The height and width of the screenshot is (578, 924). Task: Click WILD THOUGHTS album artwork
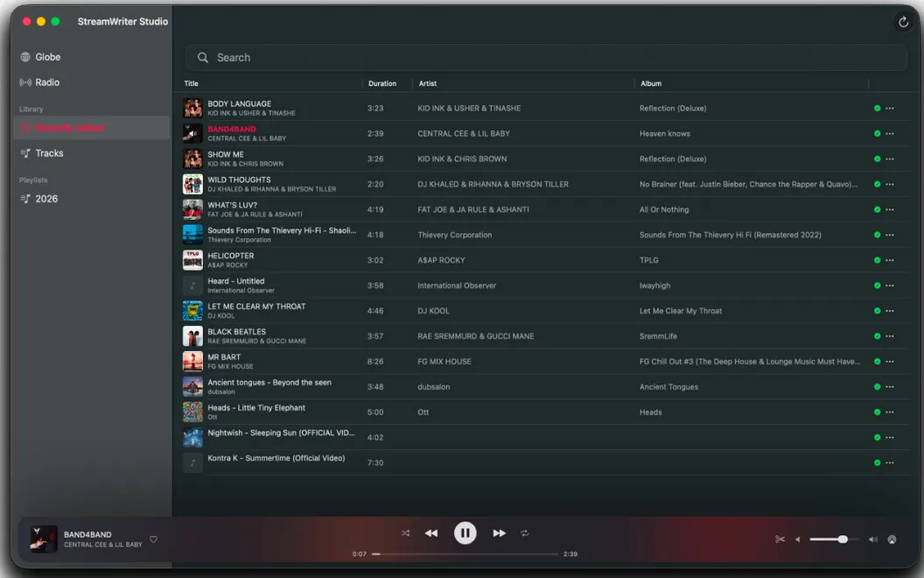pos(192,185)
